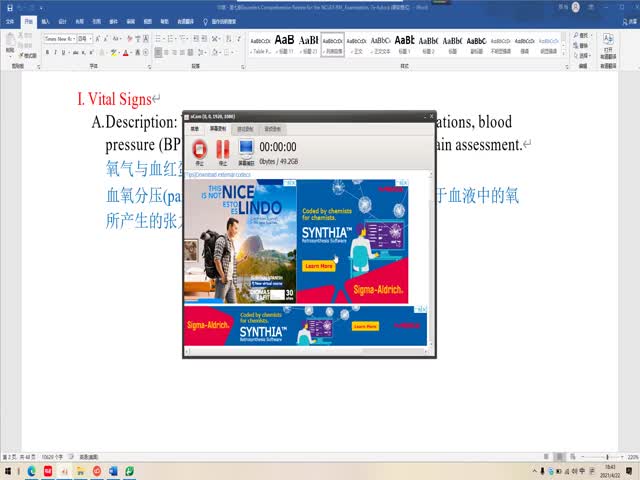640x480 pixels.
Task: Open Microsoft Edge from the taskbar
Action: (x=32, y=471)
